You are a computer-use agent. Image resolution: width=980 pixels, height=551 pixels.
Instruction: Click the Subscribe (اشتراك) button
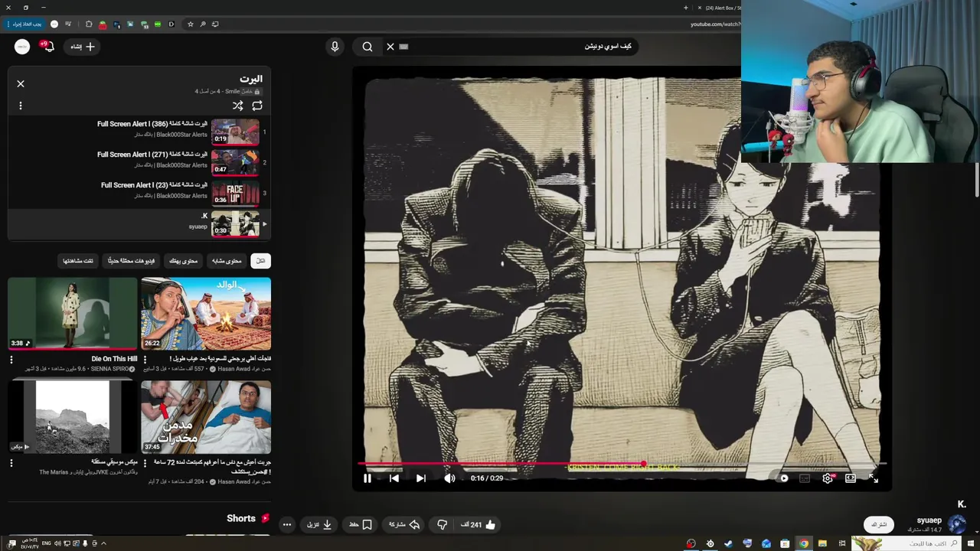click(879, 525)
